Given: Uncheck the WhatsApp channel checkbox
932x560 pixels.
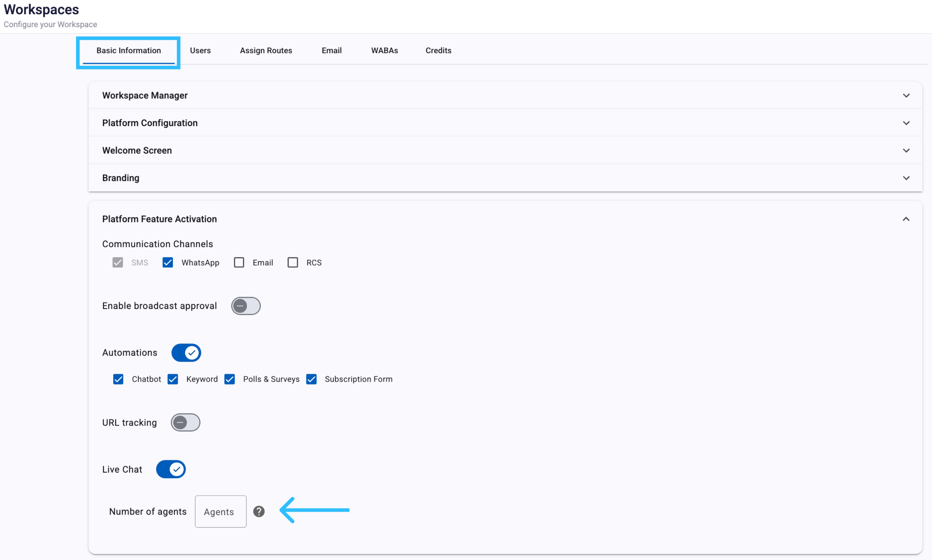Looking at the screenshot, I should point(168,263).
